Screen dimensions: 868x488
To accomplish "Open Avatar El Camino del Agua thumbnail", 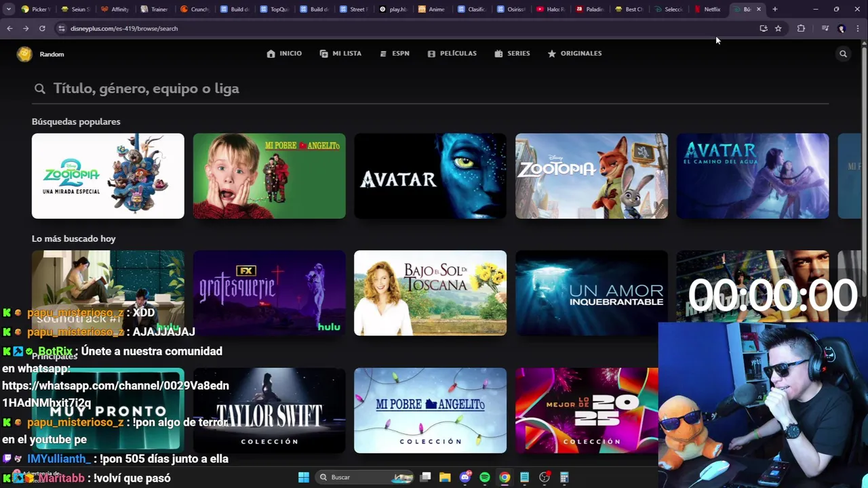I will [753, 176].
